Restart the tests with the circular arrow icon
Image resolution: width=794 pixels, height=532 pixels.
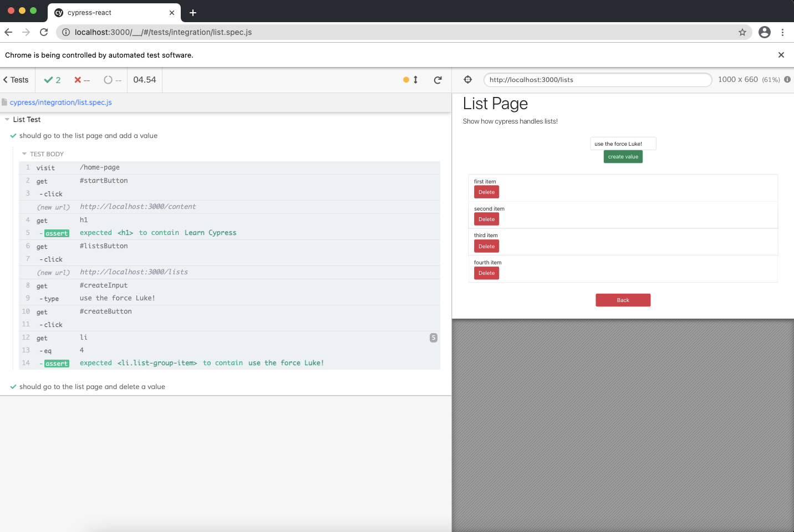[437, 79]
